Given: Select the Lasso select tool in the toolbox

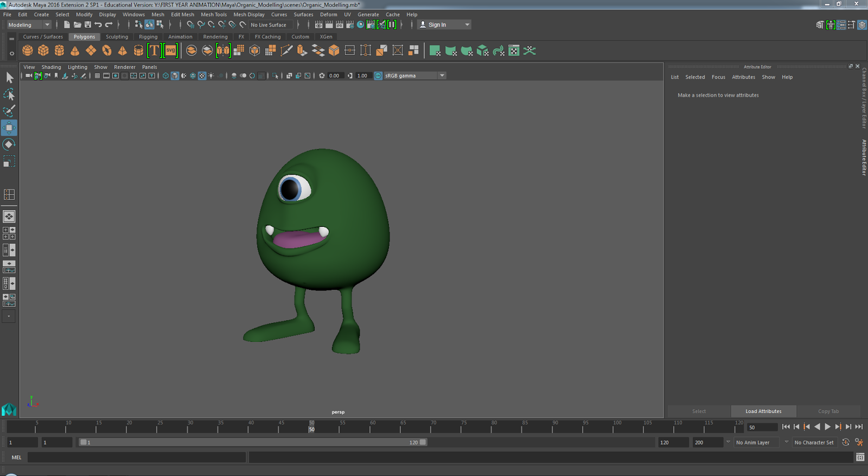Looking at the screenshot, I should (x=9, y=94).
